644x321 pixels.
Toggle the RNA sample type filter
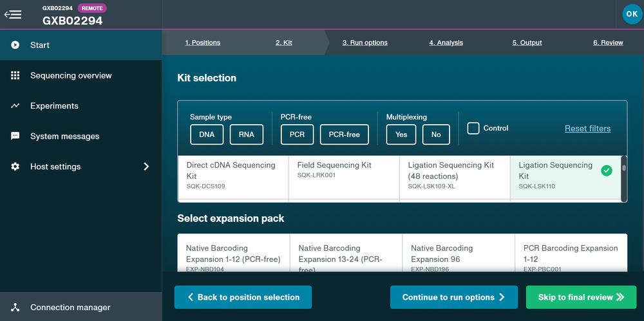[247, 134]
